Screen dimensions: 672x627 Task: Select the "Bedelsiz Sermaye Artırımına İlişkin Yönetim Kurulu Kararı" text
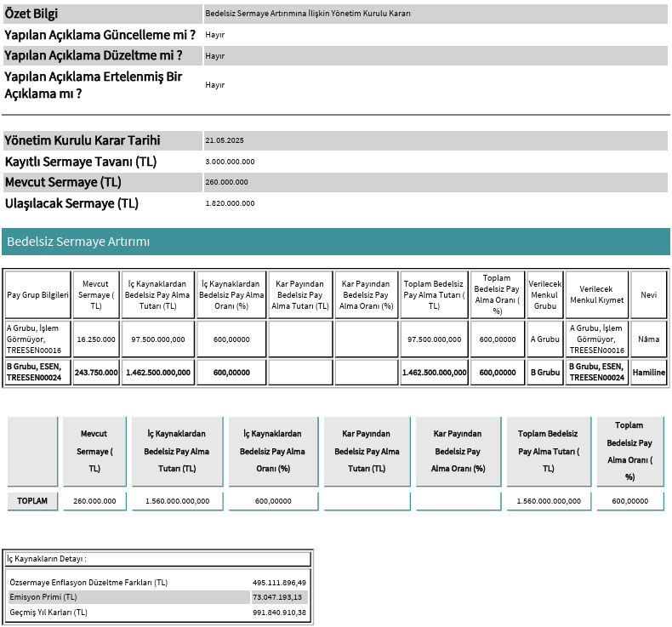(x=308, y=14)
